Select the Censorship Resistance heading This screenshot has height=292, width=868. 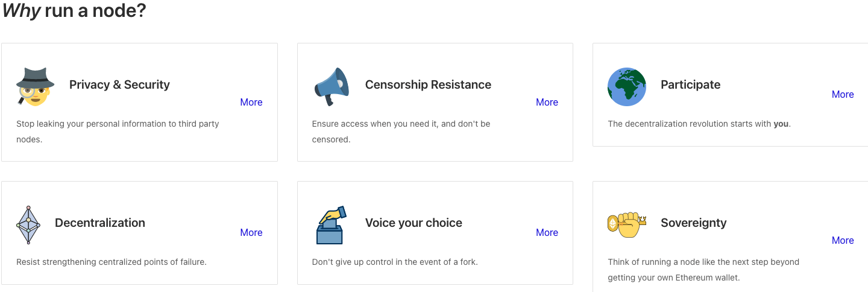click(428, 84)
